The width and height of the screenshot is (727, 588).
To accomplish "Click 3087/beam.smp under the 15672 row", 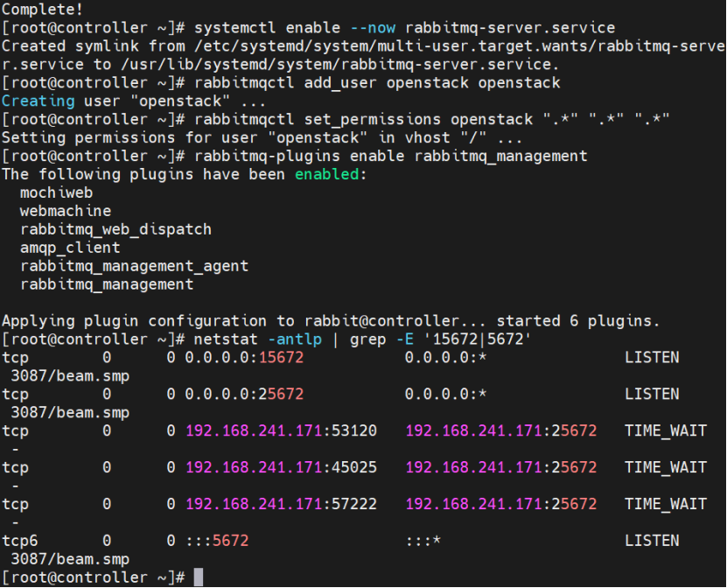I will tap(70, 376).
